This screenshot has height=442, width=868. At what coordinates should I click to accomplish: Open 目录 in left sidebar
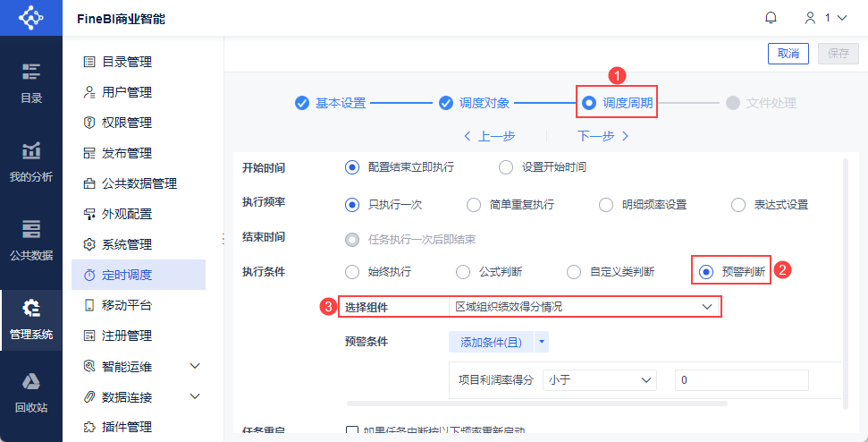click(31, 83)
